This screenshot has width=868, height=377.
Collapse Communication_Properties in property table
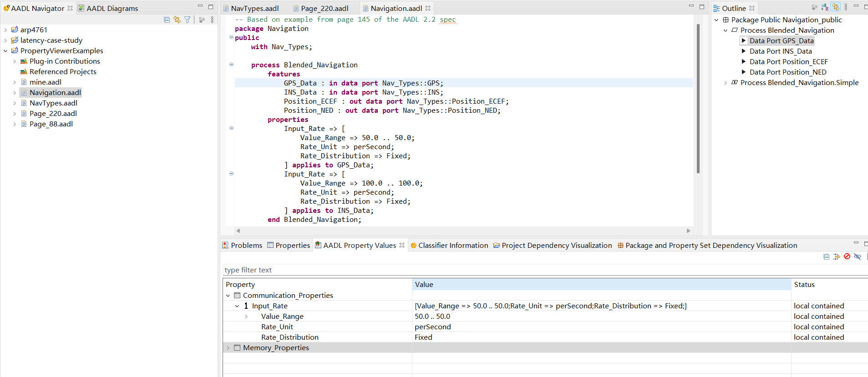point(228,296)
